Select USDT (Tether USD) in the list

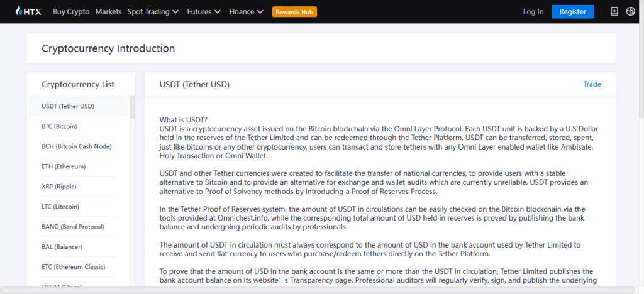[x=79, y=106]
